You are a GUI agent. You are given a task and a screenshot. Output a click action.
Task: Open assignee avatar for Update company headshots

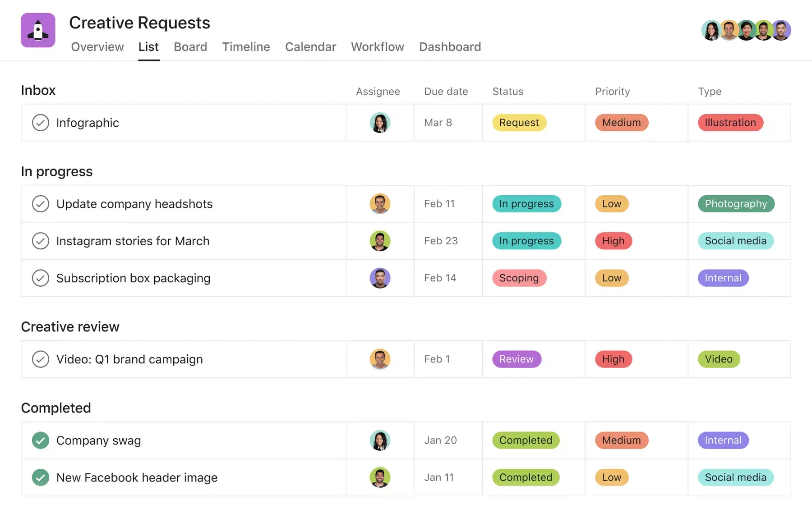click(380, 204)
